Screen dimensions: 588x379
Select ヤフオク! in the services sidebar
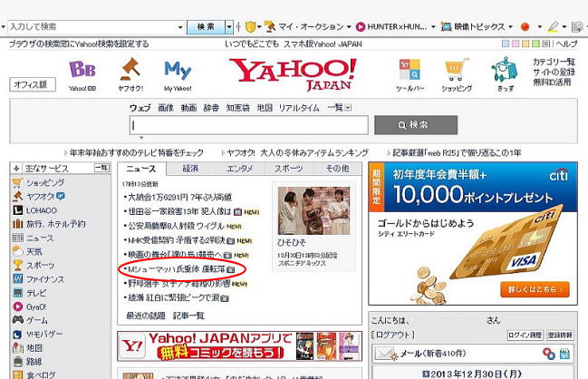[40, 196]
